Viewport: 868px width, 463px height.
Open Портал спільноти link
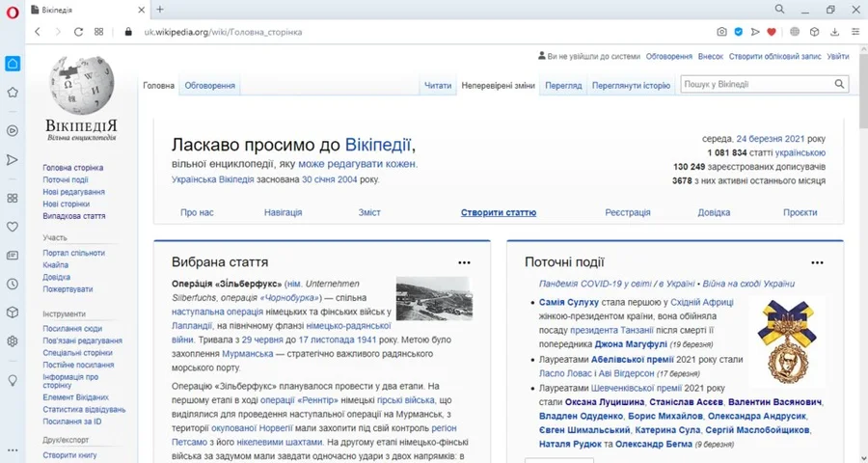73,253
